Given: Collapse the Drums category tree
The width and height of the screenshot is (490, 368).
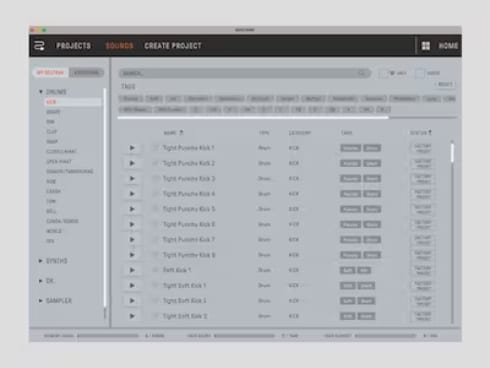Looking at the screenshot, I should 41,91.
